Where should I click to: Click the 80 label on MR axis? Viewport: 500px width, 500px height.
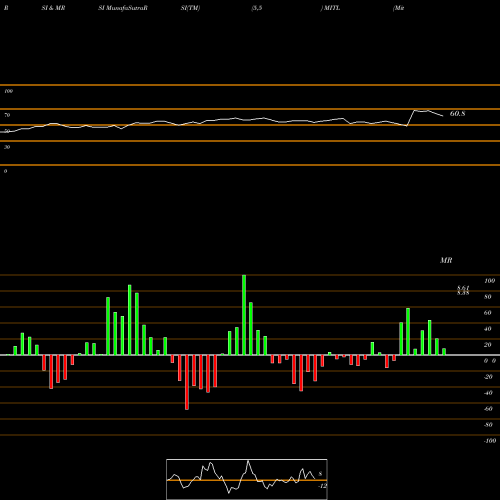pos(488,297)
